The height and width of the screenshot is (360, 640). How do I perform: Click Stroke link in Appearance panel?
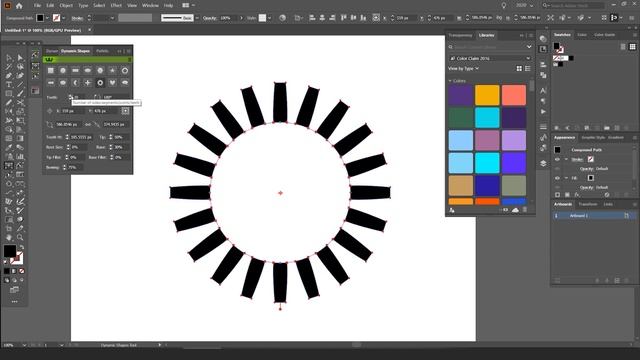[577, 159]
